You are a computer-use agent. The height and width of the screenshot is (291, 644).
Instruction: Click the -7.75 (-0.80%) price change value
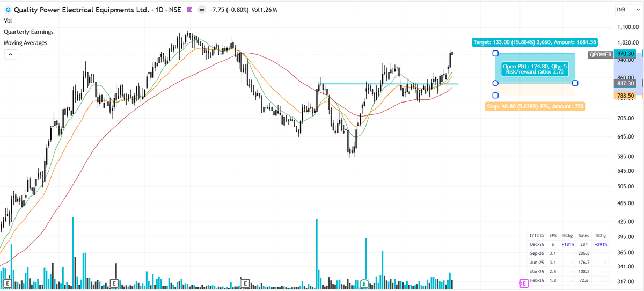pos(230,10)
